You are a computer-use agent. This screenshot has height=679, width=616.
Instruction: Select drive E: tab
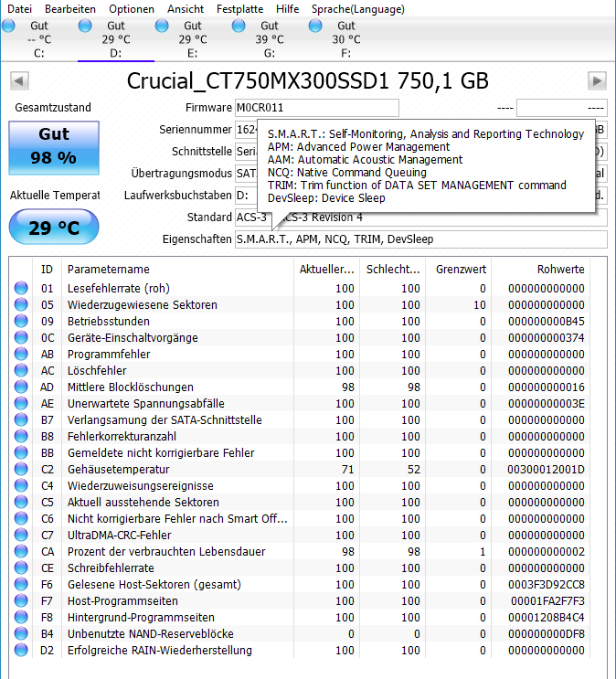click(192, 39)
